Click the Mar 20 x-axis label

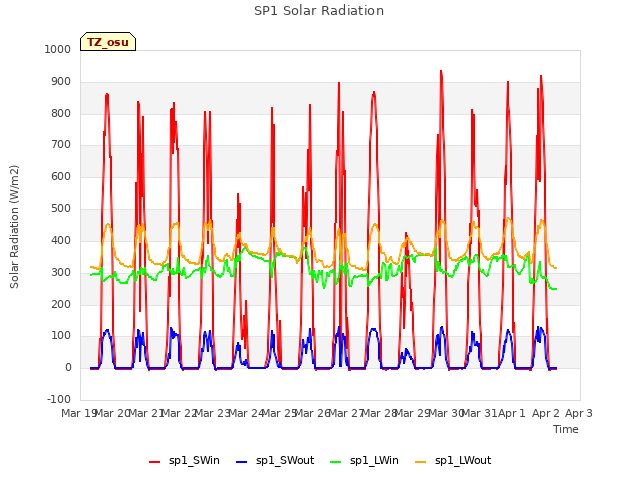[113, 413]
